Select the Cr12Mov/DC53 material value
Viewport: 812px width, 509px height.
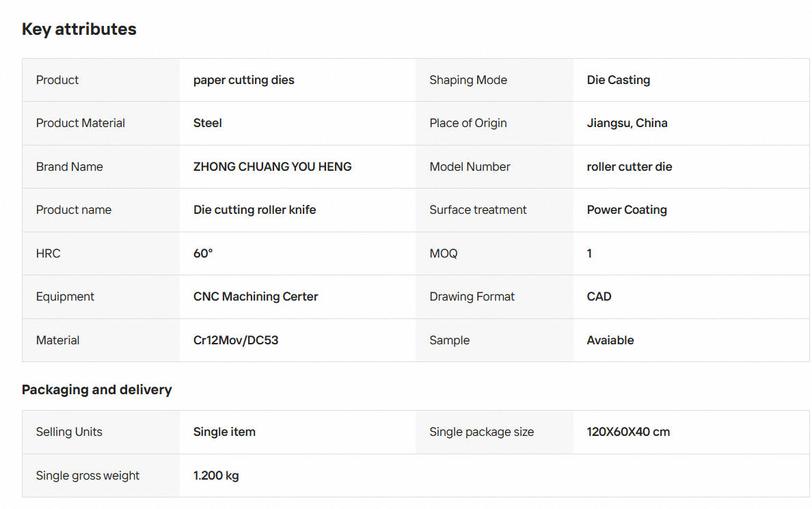236,340
